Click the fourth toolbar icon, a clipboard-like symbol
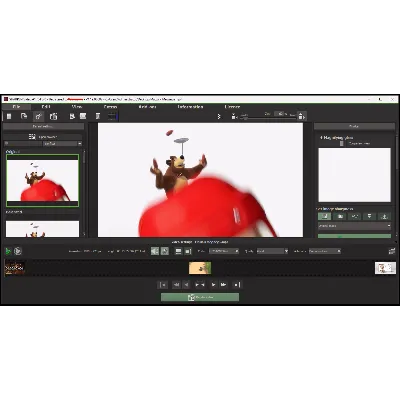This screenshot has width=400, height=400. click(53, 116)
